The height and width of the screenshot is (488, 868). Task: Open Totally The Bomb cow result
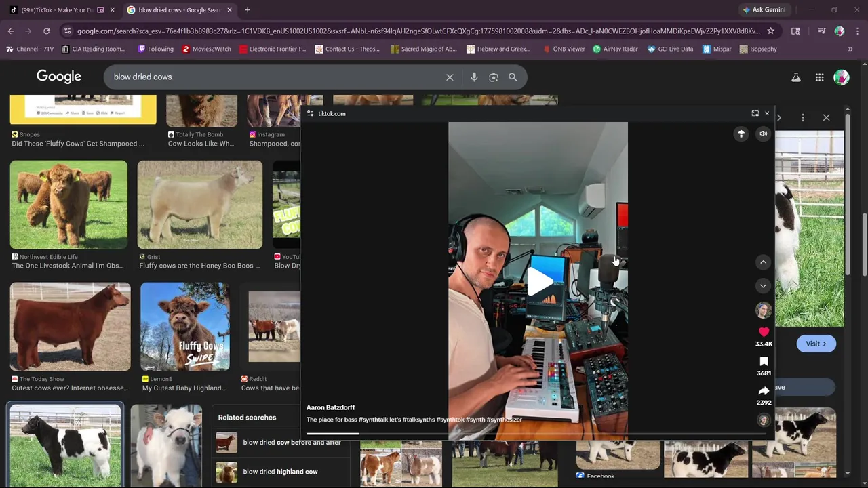click(x=201, y=144)
